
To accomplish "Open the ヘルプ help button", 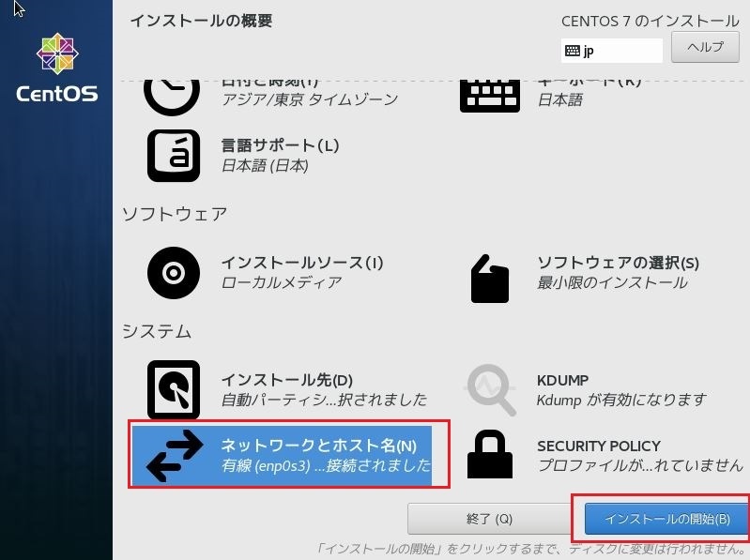I will pyautogui.click(x=705, y=47).
